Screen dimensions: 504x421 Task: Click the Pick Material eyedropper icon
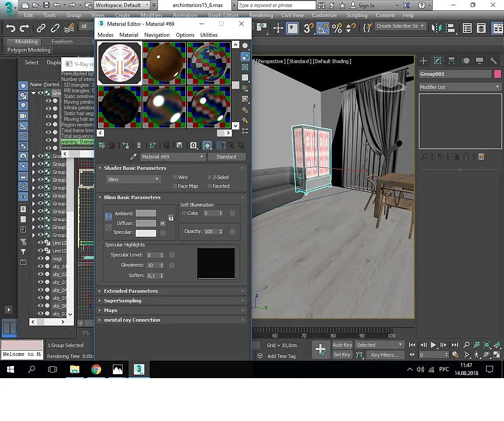click(133, 157)
